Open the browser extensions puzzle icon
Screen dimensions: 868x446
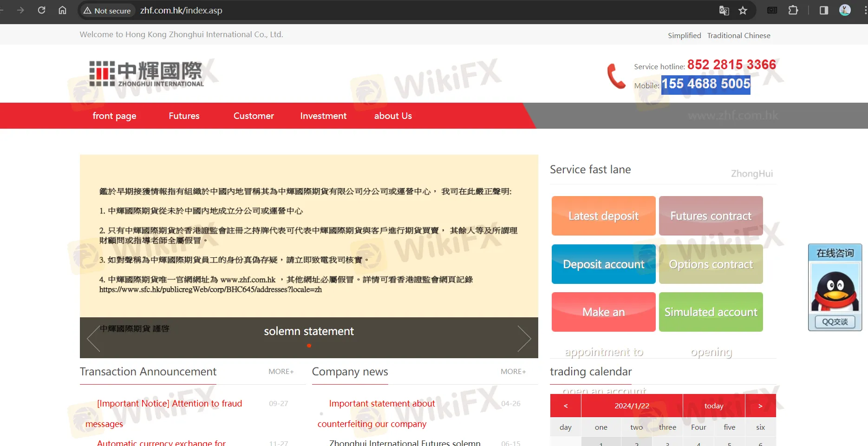[x=794, y=10]
